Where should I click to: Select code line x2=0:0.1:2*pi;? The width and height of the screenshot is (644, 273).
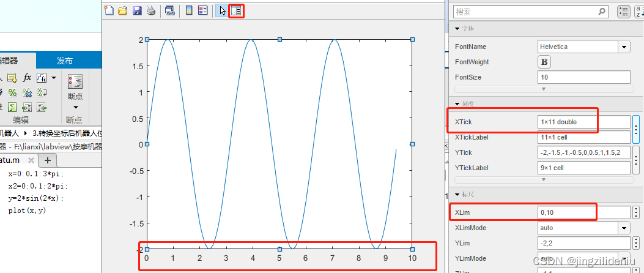(38, 186)
